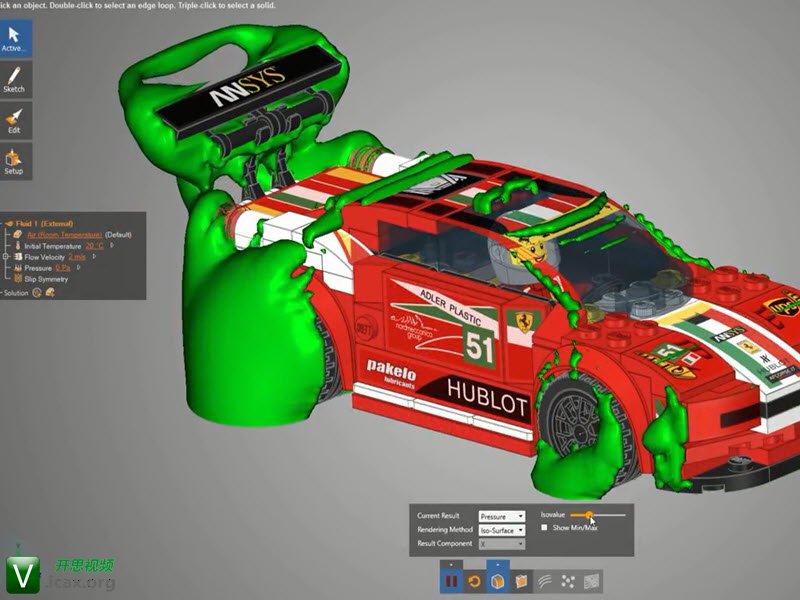Open the Result Component dropdown
800x600 pixels.
tap(502, 544)
